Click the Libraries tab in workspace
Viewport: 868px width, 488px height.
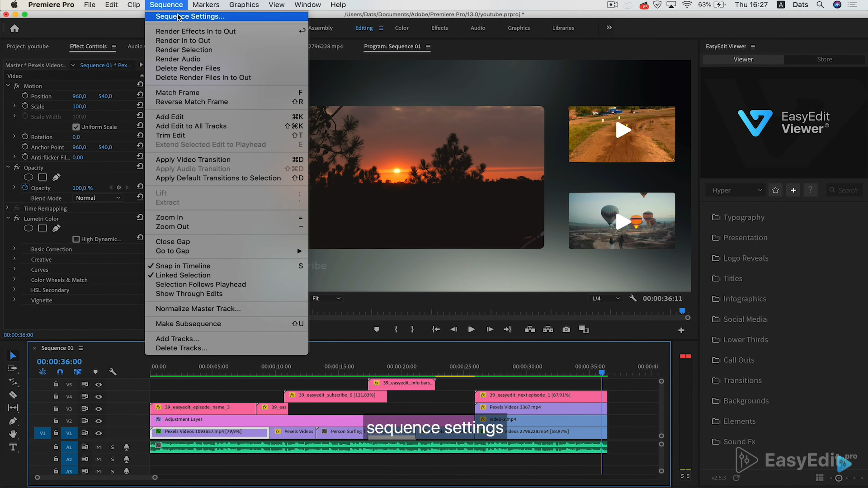tap(563, 28)
